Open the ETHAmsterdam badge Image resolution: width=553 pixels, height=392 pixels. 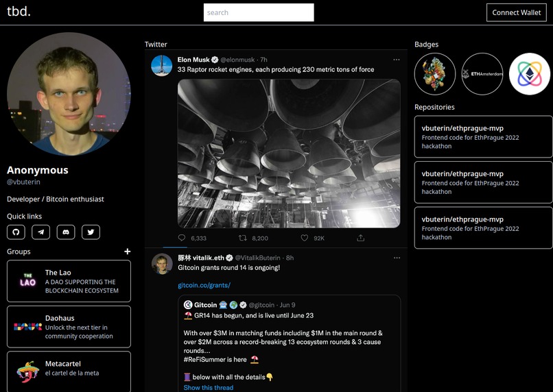click(482, 74)
